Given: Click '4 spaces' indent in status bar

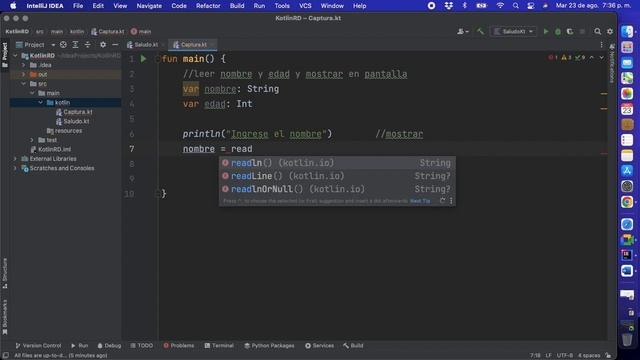Looking at the screenshot, I should (x=589, y=355).
